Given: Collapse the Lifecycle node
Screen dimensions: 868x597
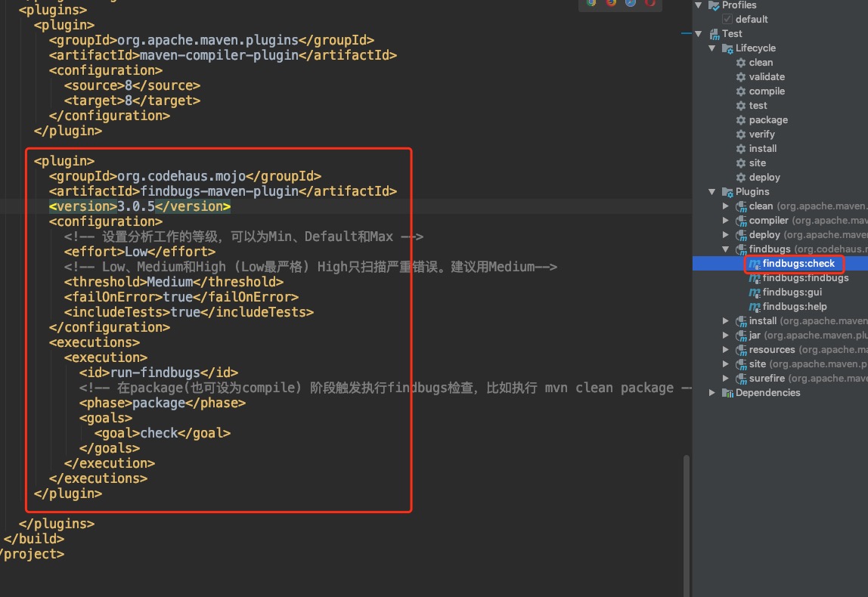Looking at the screenshot, I should point(712,48).
